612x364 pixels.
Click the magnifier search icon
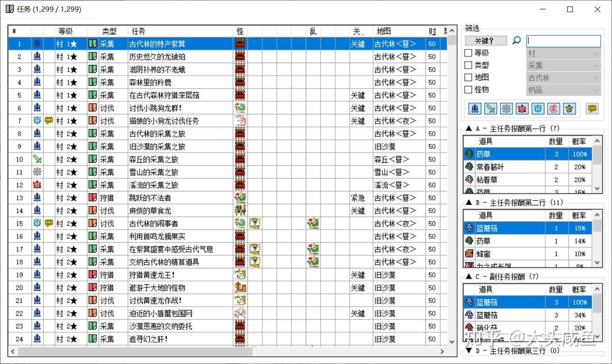coord(516,41)
